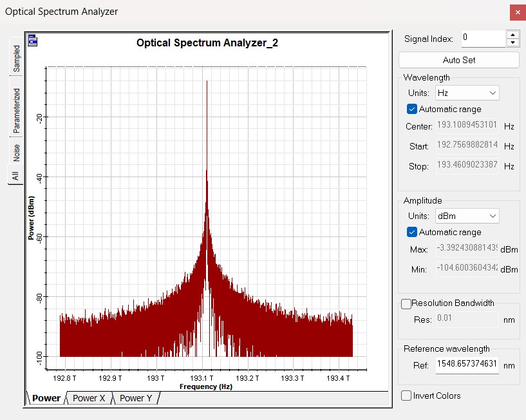Show the Noise side tab
The height and width of the screenshot is (420, 526).
point(17,153)
